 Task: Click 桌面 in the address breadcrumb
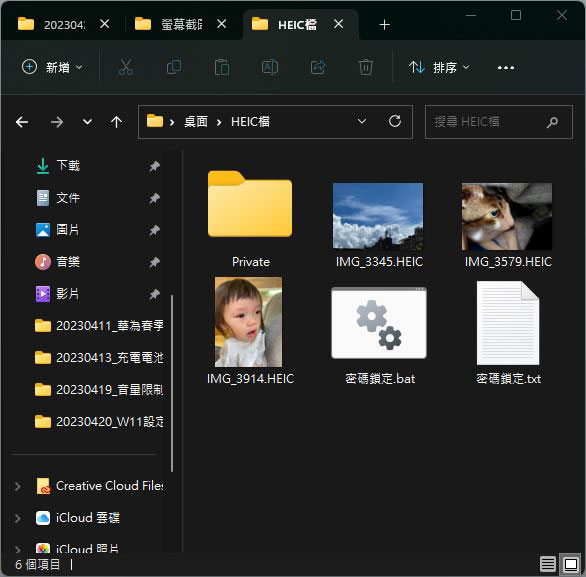pos(195,121)
